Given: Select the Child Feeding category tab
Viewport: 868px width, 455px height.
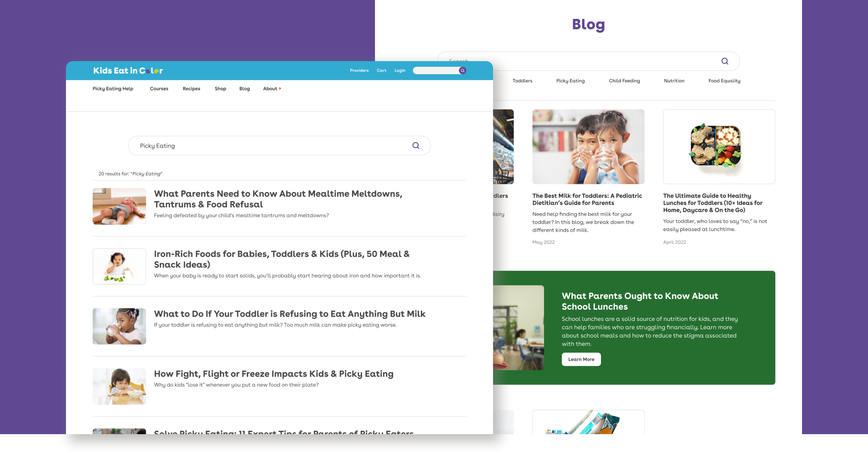Looking at the screenshot, I should (624, 81).
